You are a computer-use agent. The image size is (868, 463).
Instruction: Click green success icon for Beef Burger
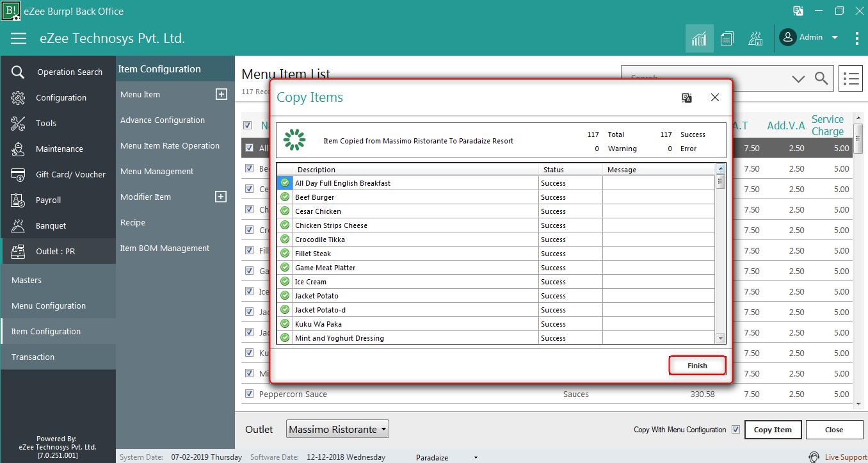tap(285, 197)
